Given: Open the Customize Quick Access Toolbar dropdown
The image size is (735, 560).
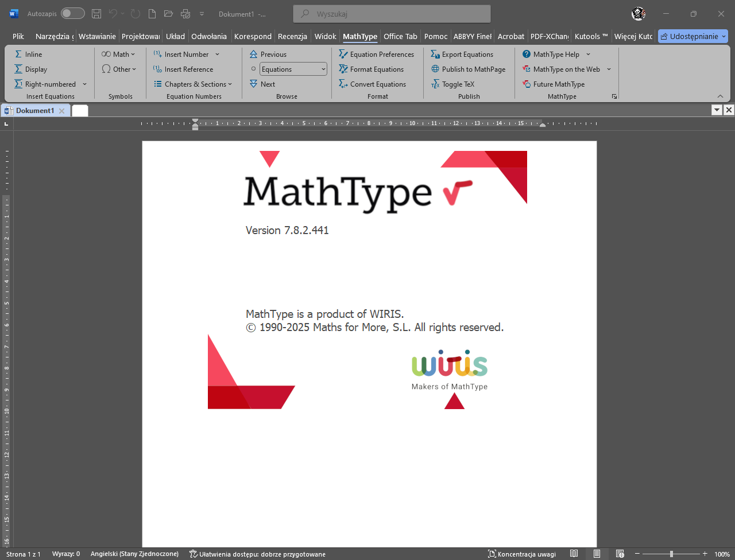Looking at the screenshot, I should tap(202, 14).
